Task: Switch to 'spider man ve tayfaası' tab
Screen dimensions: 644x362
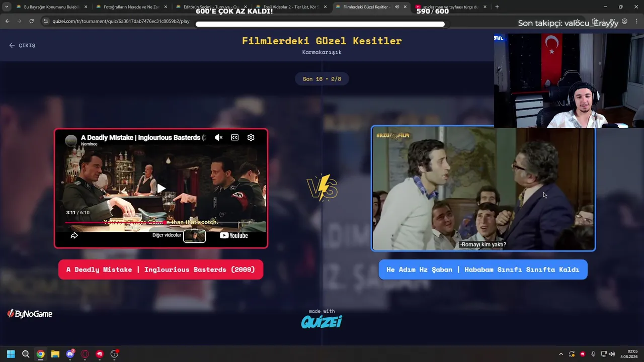Action: click(x=450, y=7)
